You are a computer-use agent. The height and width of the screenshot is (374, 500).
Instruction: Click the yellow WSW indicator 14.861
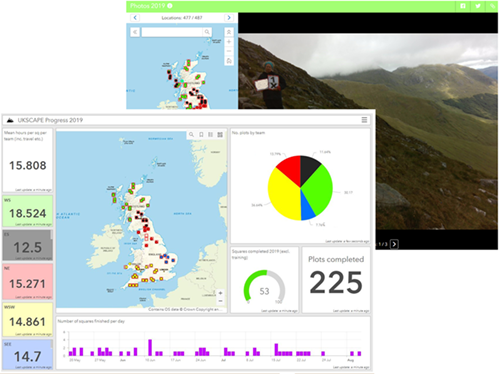pos(28,319)
